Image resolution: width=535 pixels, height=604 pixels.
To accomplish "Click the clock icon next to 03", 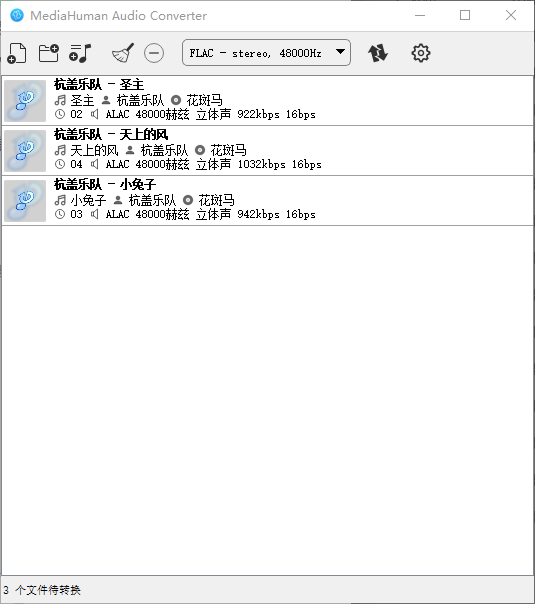I will point(60,214).
